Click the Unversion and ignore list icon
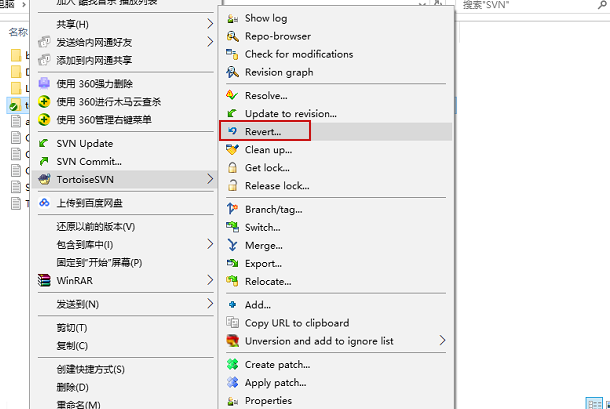 click(x=233, y=341)
